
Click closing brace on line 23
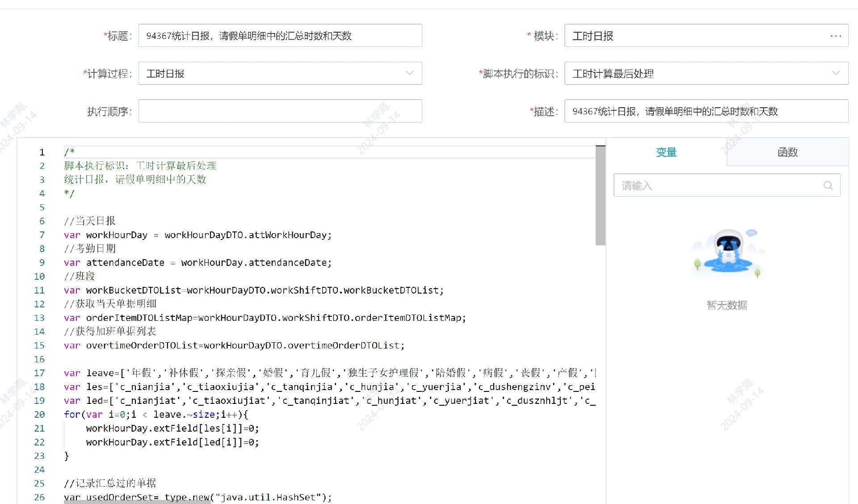(67, 456)
